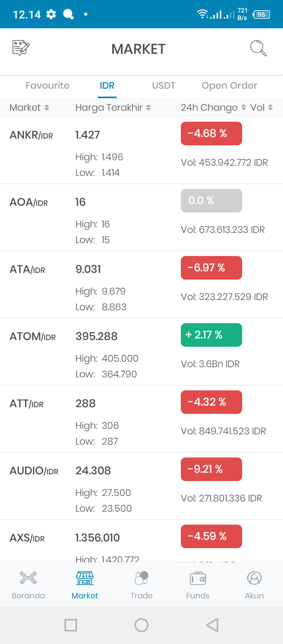Sort by Harga Terakhir column arrows

149,108
